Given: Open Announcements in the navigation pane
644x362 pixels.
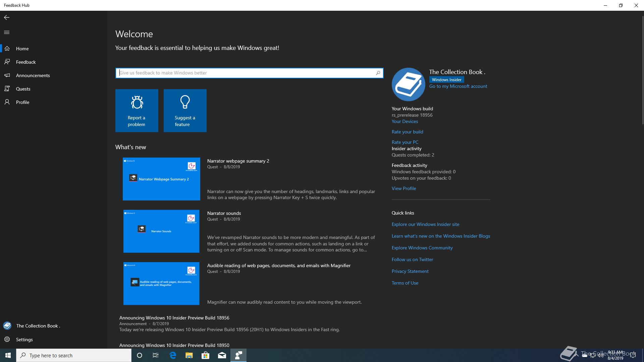Looking at the screenshot, I should 54,75.
